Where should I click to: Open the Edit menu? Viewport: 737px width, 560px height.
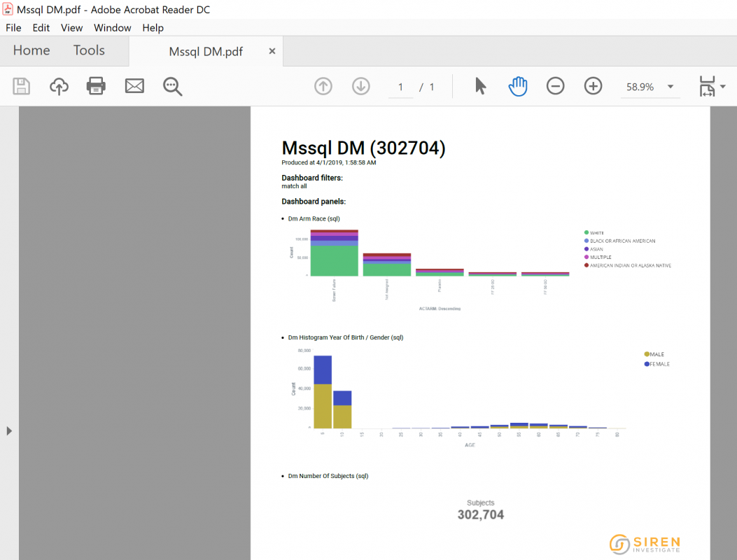pyautogui.click(x=41, y=28)
